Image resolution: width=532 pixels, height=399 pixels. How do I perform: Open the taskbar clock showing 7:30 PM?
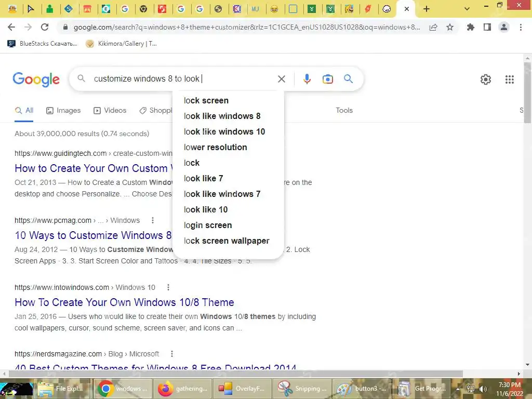pyautogui.click(x=510, y=389)
